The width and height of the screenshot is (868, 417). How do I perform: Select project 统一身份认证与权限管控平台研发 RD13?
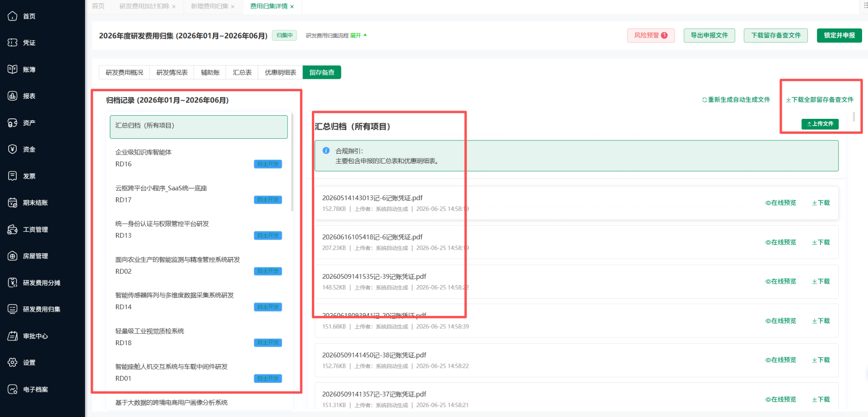[198, 230]
